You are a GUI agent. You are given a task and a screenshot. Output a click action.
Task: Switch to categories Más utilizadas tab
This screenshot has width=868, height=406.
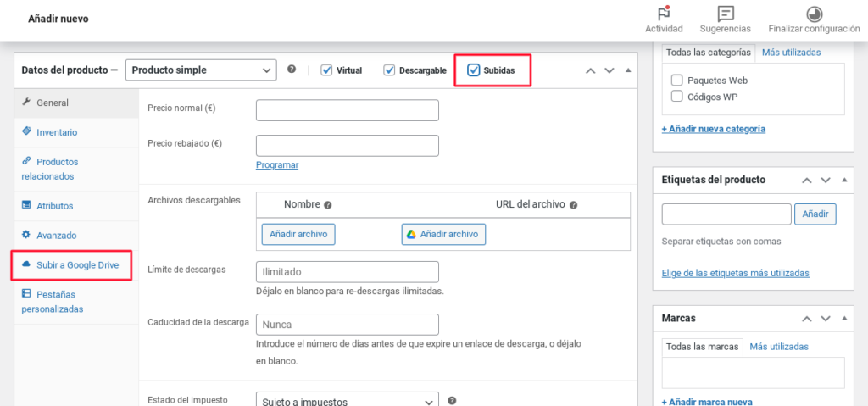point(791,52)
